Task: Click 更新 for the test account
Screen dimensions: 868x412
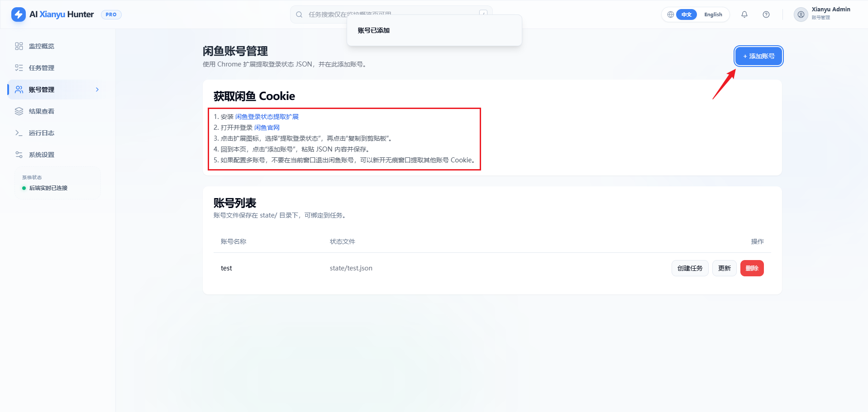Action: pos(724,268)
